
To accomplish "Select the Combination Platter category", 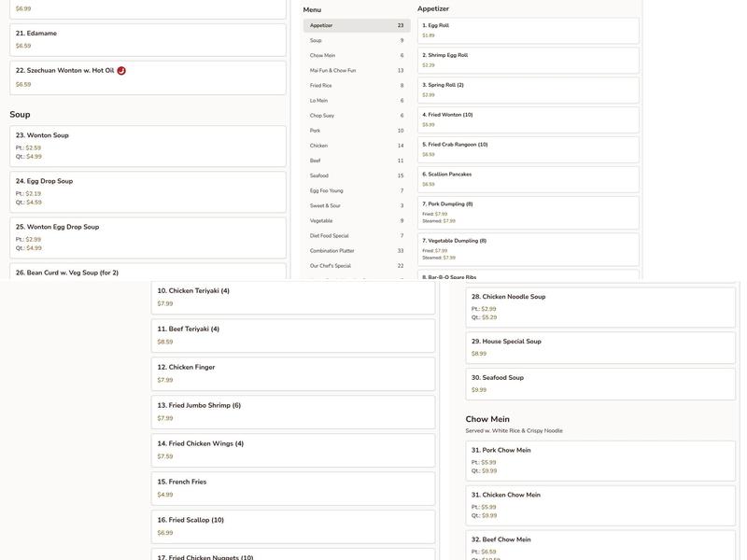I will tap(356, 251).
